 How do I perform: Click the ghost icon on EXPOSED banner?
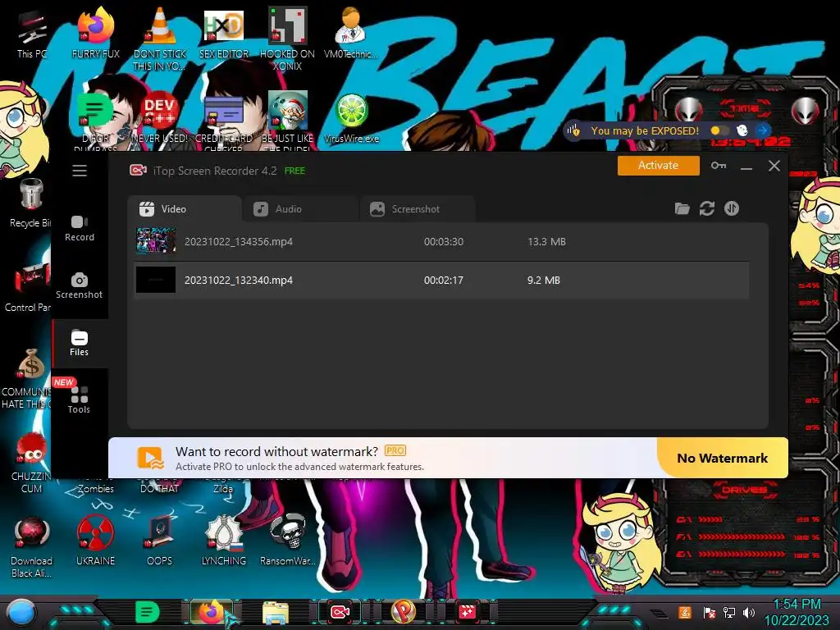point(742,130)
